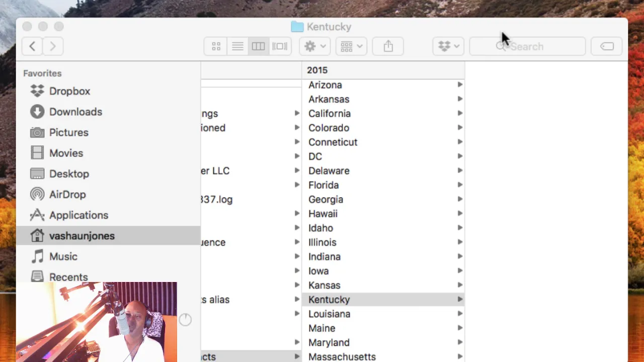The height and width of the screenshot is (362, 644).
Task: Open Dropbox in sidebar Favorites
Action: pos(108,91)
